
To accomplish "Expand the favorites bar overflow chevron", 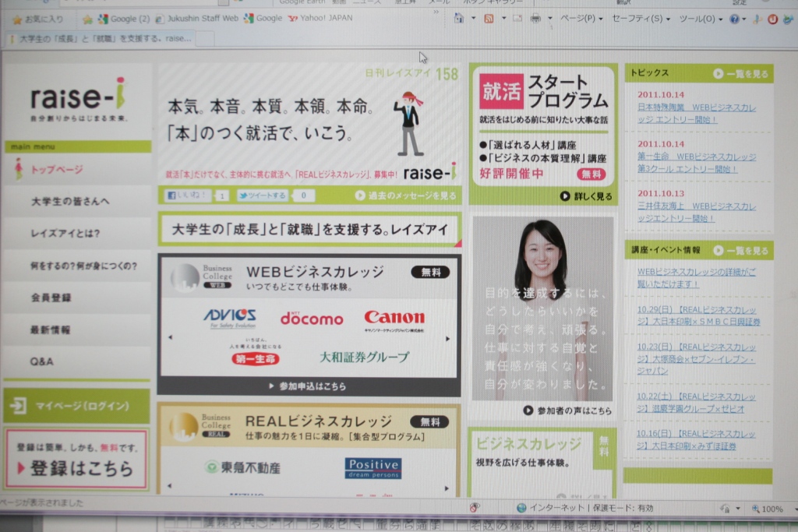I will [436, 12].
